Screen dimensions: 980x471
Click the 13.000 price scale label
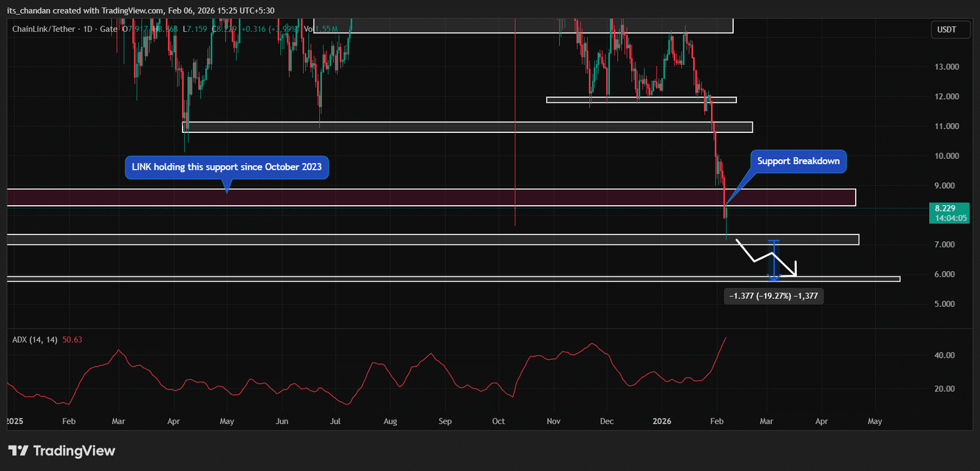[946, 67]
